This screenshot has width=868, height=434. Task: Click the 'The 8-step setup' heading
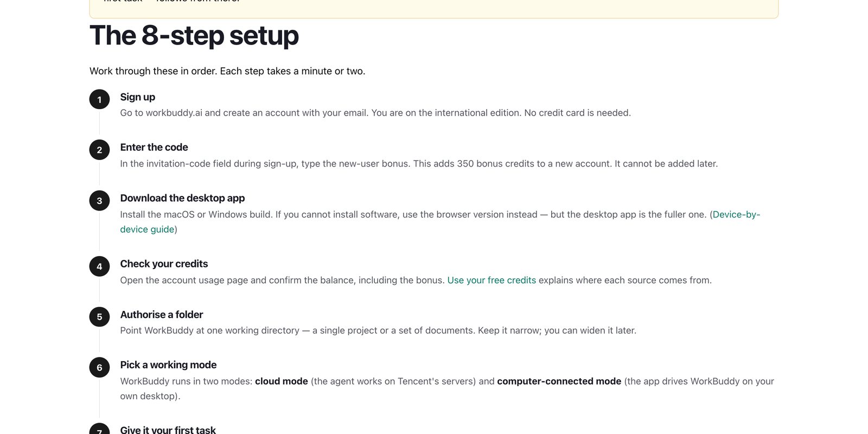coord(194,35)
